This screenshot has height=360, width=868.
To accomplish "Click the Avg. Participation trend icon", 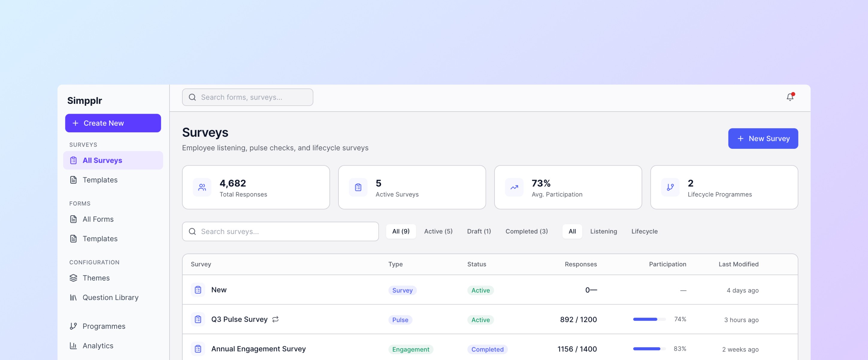I will pyautogui.click(x=514, y=187).
